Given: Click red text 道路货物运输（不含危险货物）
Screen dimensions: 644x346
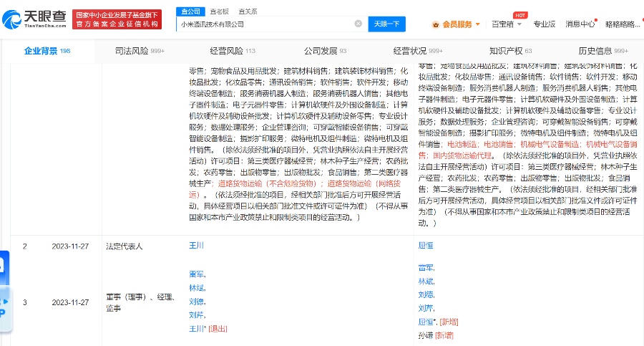Looking at the screenshot, I should (x=267, y=183).
